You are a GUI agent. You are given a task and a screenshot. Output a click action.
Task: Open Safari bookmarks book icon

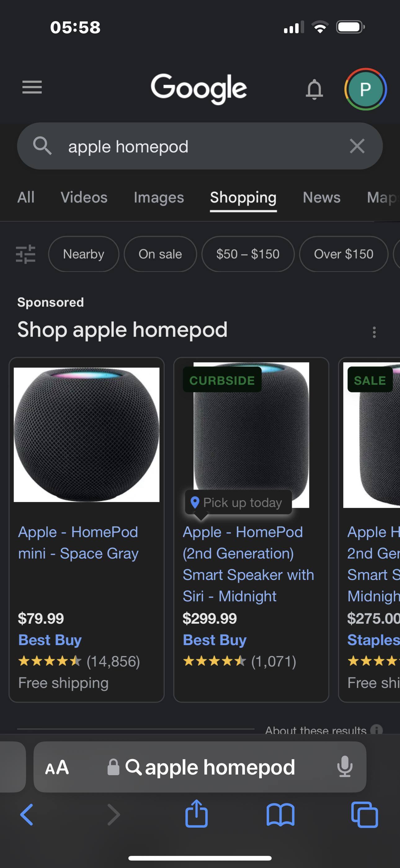pyautogui.click(x=281, y=815)
